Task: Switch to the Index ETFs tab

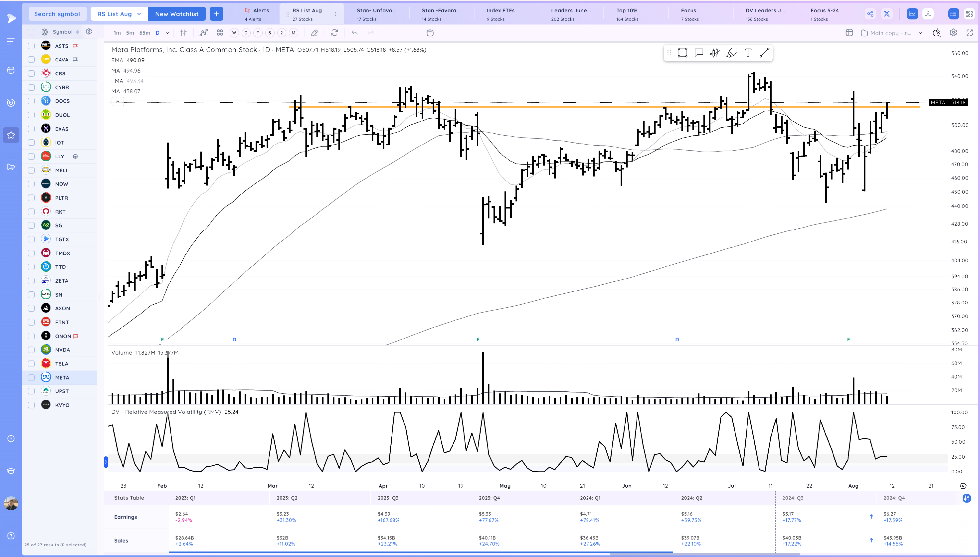Action: point(500,14)
